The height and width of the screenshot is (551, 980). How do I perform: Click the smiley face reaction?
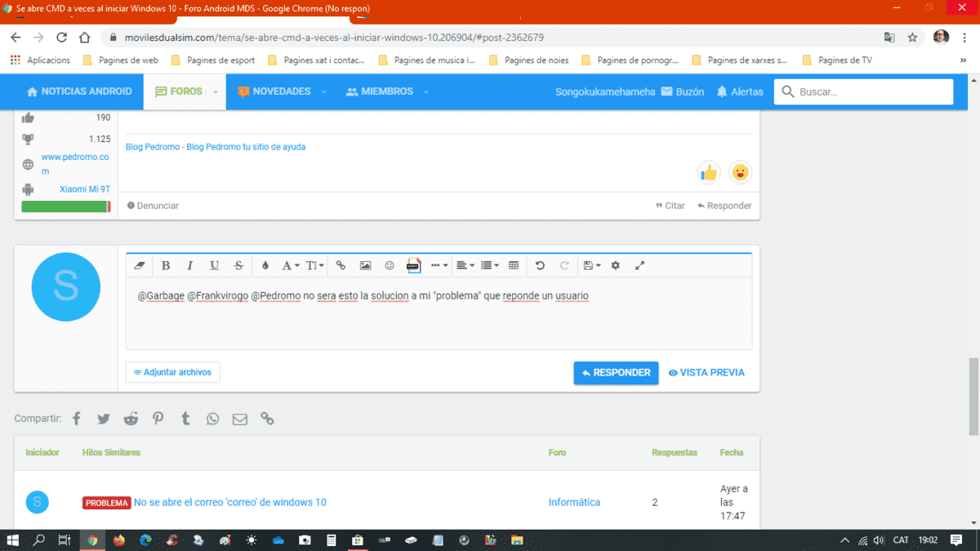740,172
